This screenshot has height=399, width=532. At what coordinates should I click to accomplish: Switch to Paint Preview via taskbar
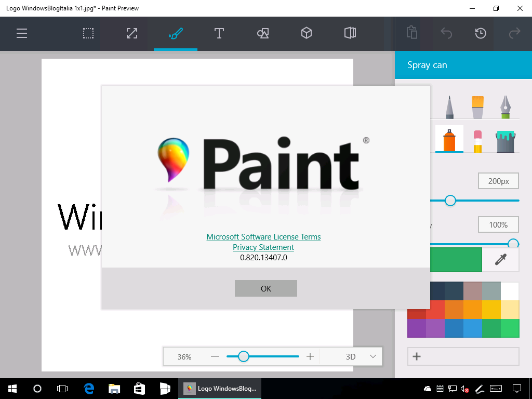(219, 388)
